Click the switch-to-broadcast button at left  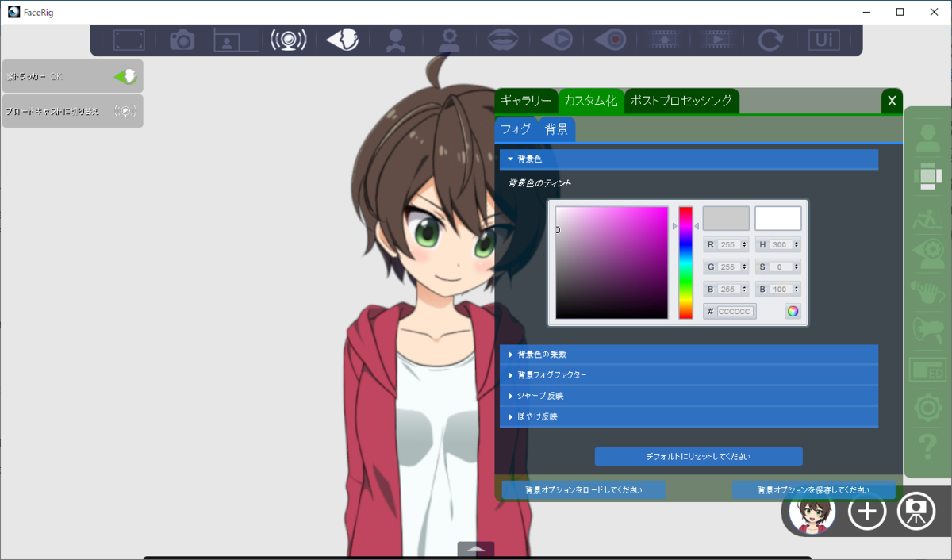72,111
